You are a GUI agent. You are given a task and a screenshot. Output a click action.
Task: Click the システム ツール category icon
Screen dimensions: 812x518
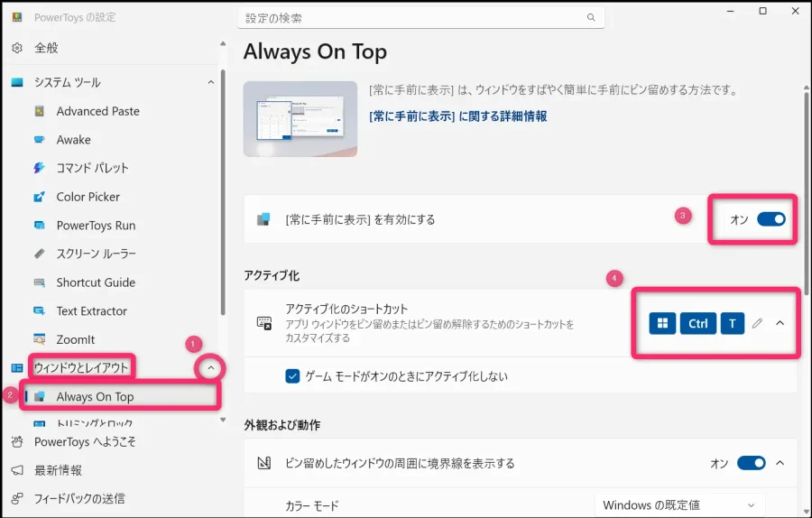17,82
